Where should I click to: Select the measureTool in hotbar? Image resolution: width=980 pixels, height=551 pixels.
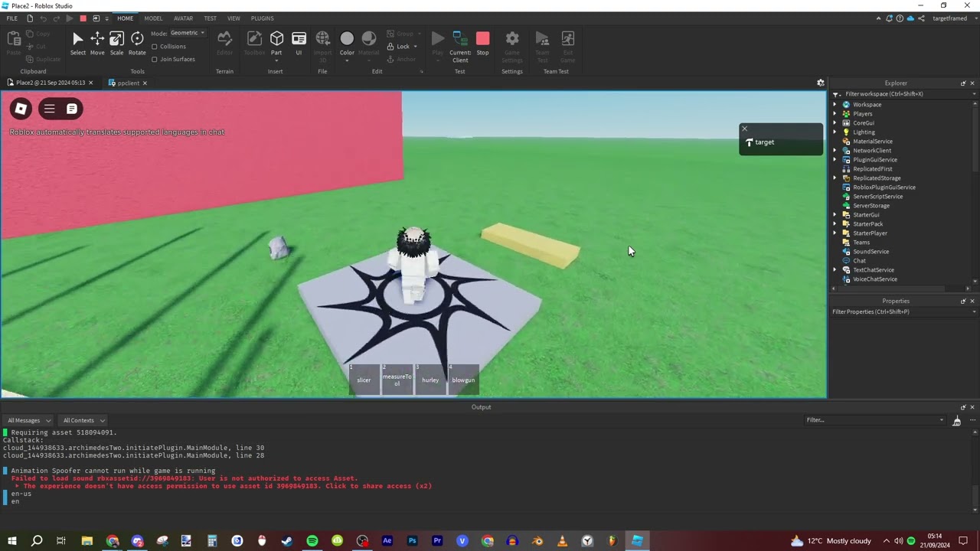397,380
